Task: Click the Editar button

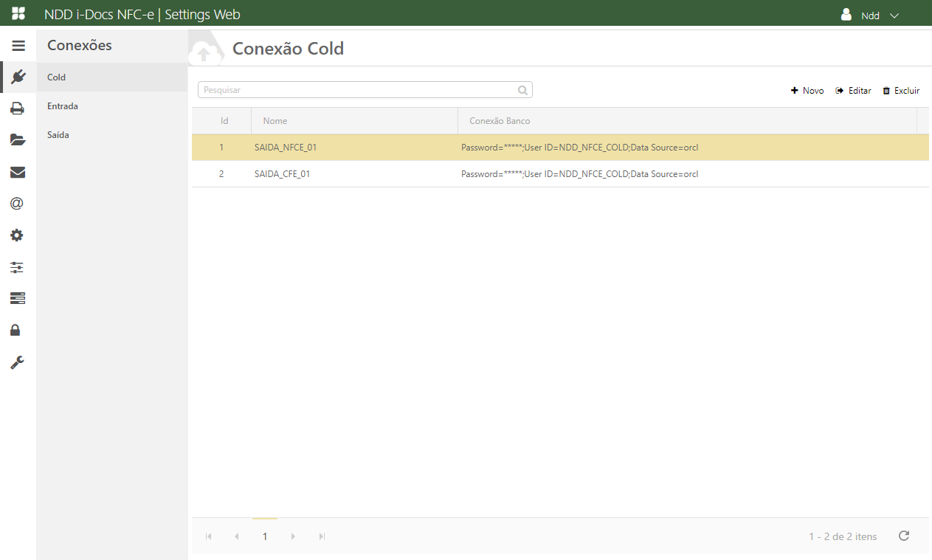Action: (853, 91)
